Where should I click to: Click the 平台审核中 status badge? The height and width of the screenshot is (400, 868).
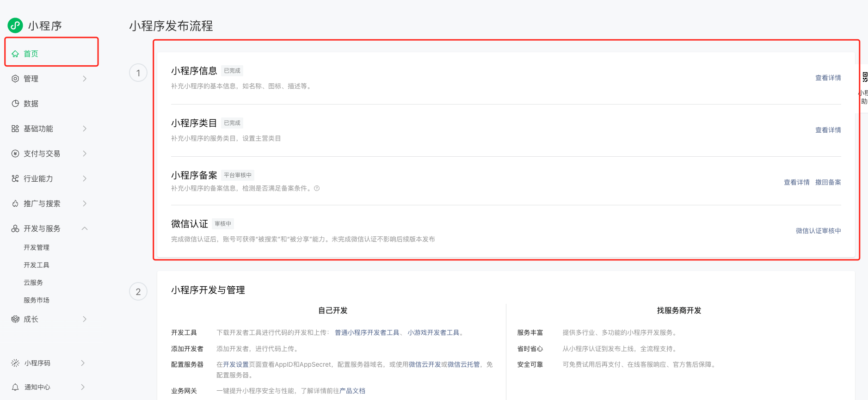tap(238, 175)
